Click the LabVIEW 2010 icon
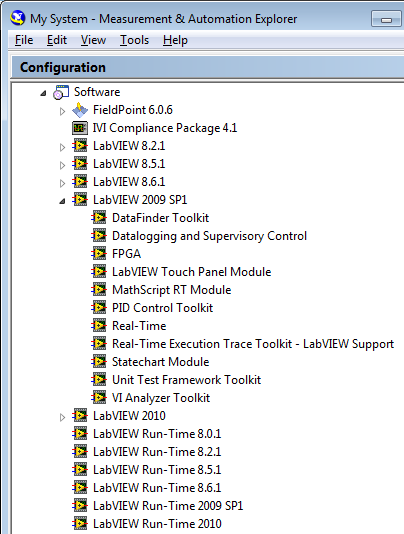Screen dimensions: 404x534 point(80,416)
